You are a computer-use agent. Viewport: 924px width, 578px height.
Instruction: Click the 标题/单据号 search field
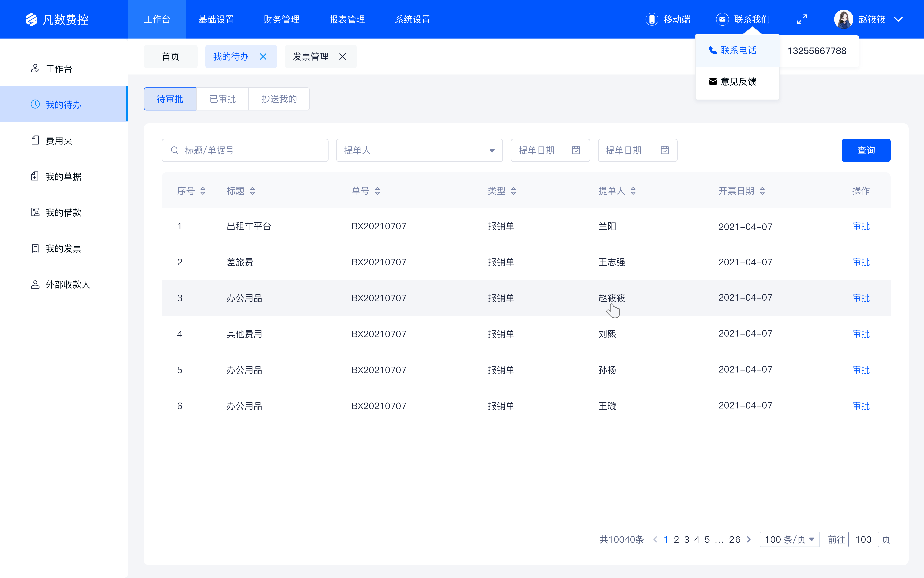click(245, 150)
